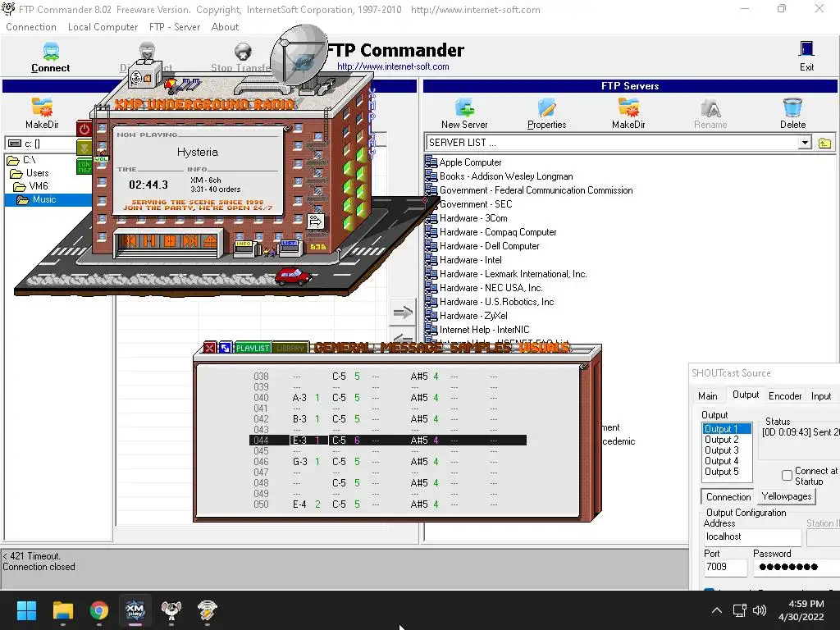Click the Port field showing 7009
The image size is (840, 630).
725,567
